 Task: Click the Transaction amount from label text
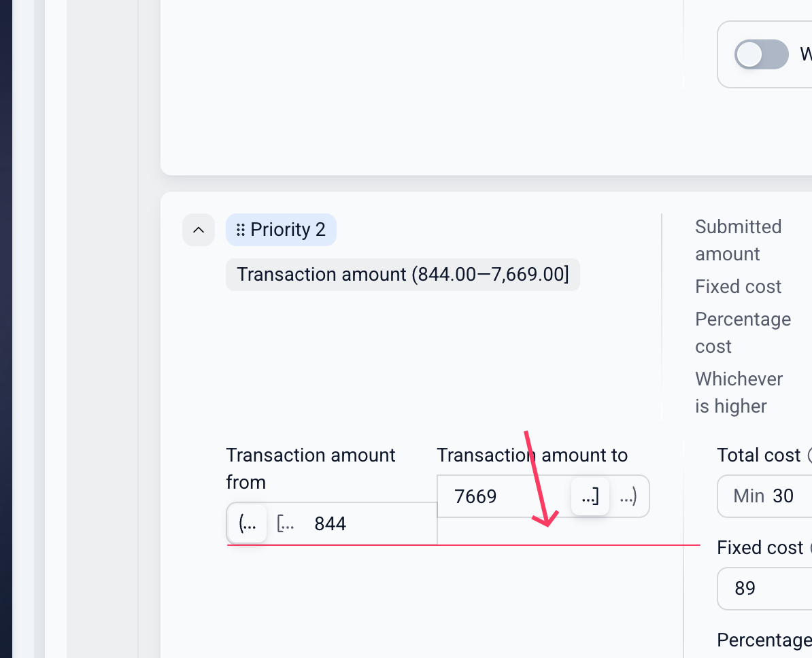click(310, 468)
